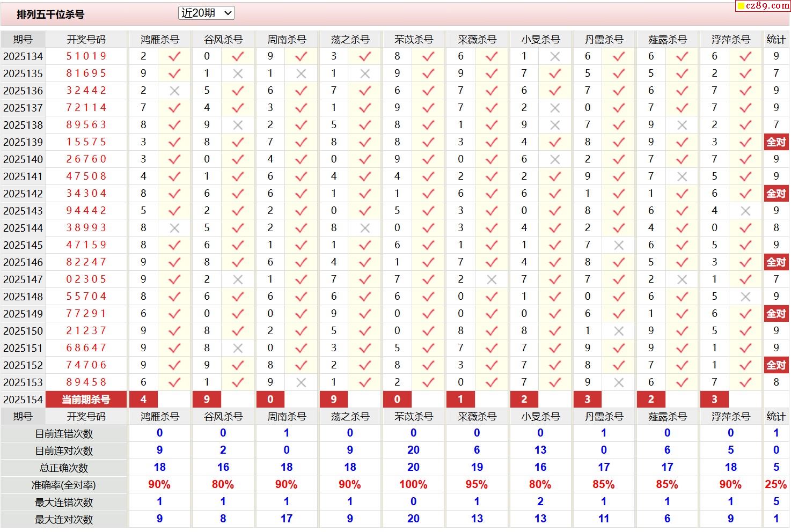Click the 芣苡杀号 header in the top header row
The height and width of the screenshot is (532, 791).
(414, 40)
